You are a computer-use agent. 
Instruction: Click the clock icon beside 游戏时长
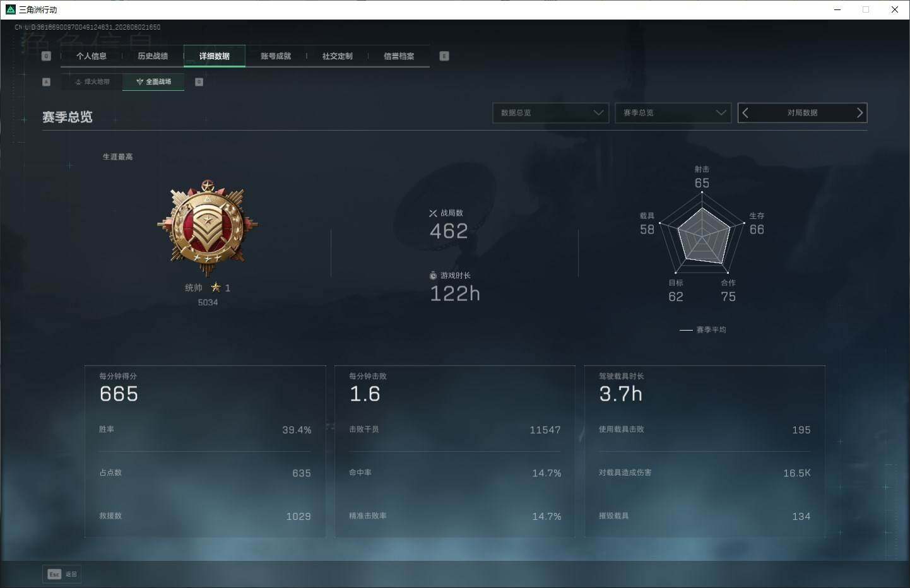tap(433, 276)
